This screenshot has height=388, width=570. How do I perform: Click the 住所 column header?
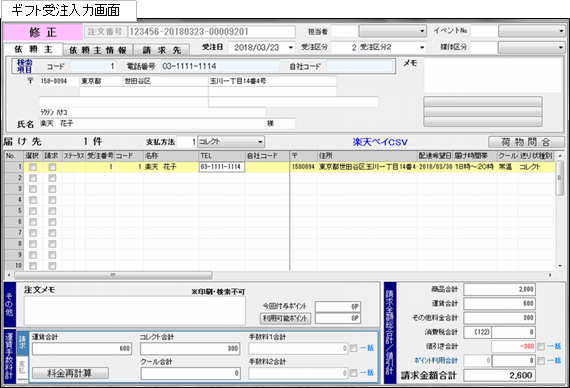367,156
